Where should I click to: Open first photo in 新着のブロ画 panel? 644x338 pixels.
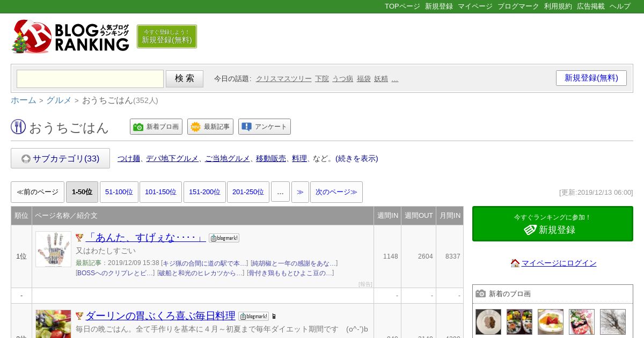click(488, 322)
